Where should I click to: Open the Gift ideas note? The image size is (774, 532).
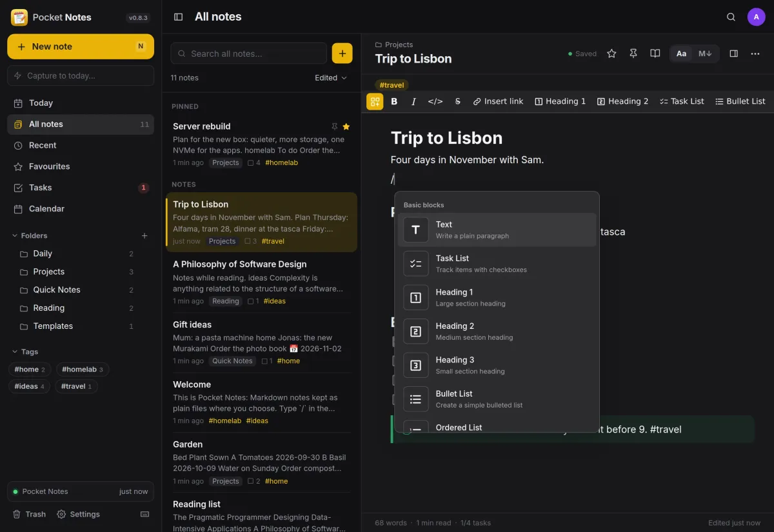261,342
